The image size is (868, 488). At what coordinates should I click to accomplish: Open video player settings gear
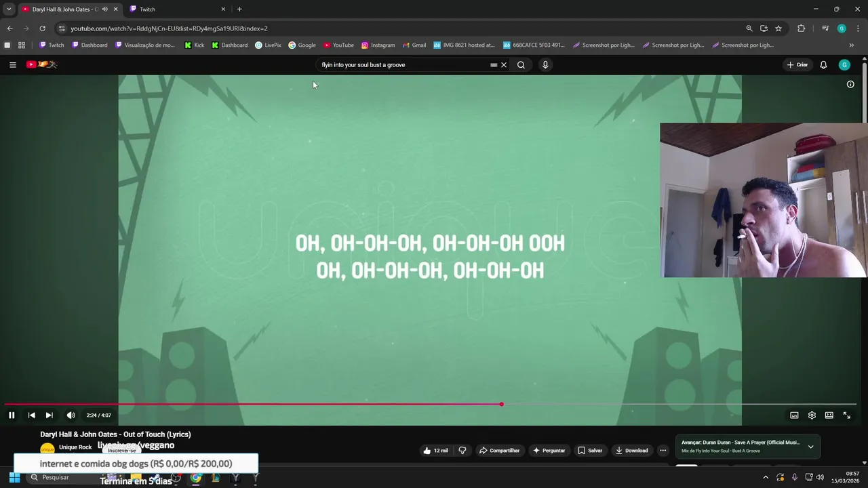click(812, 415)
